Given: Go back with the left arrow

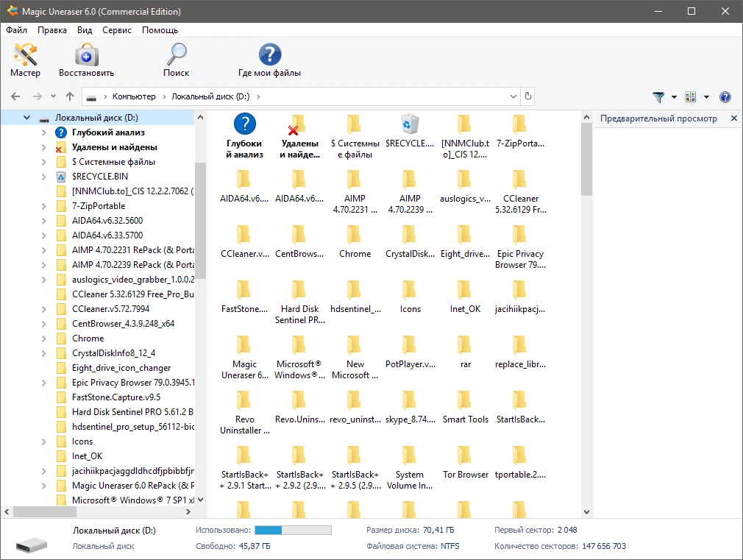Looking at the screenshot, I should [x=15, y=96].
